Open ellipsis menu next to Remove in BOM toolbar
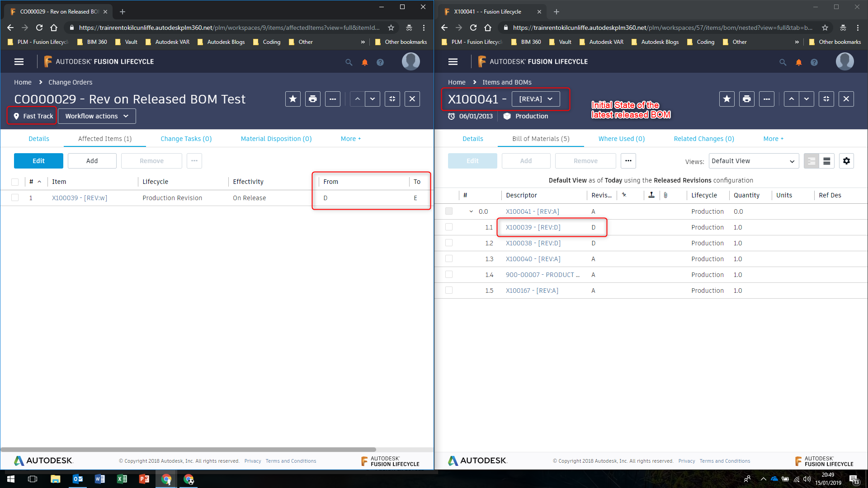This screenshot has height=488, width=868. pyautogui.click(x=628, y=161)
